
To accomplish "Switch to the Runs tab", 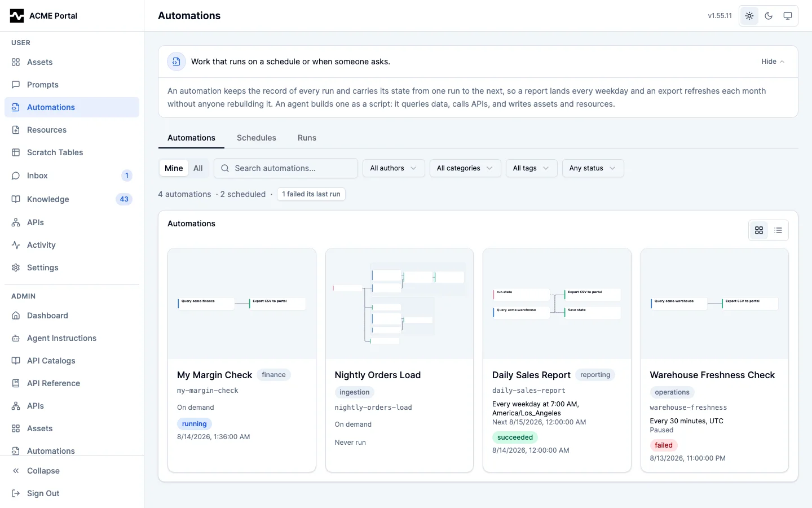I will 307,138.
